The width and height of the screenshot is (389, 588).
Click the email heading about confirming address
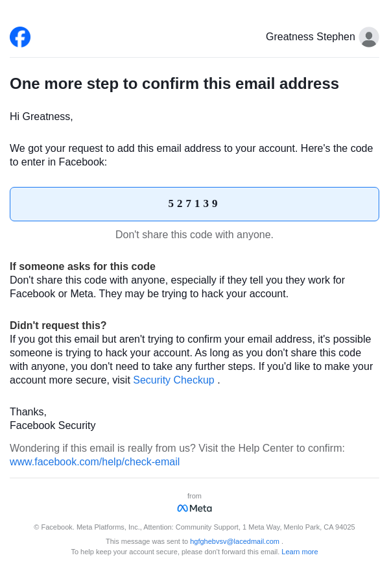click(x=174, y=84)
